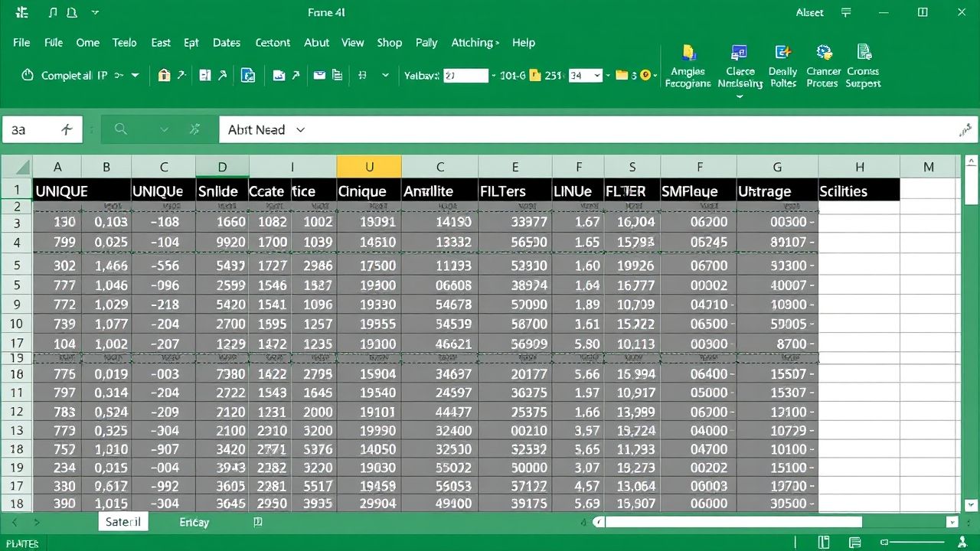
Task: Click the yellow circle icon
Action: pyautogui.click(x=646, y=75)
